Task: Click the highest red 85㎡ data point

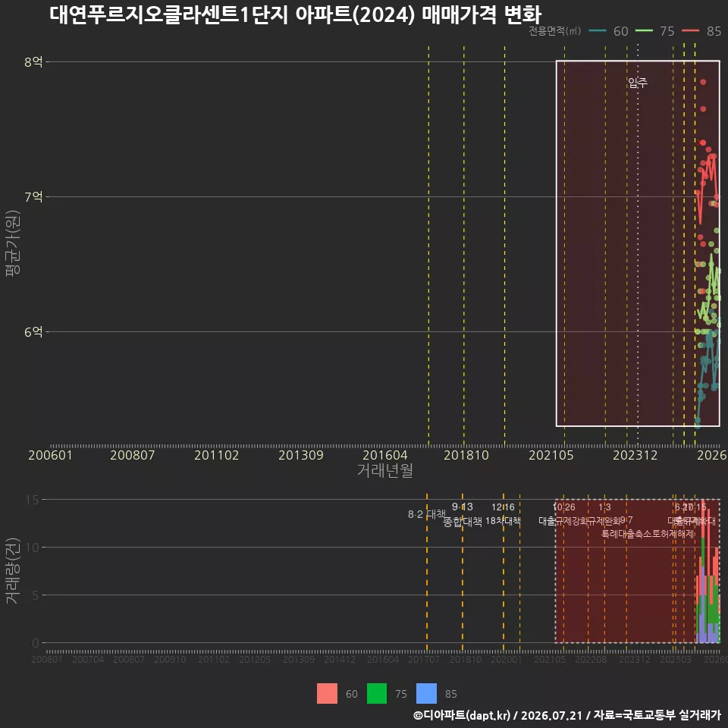Action: pyautogui.click(x=704, y=82)
